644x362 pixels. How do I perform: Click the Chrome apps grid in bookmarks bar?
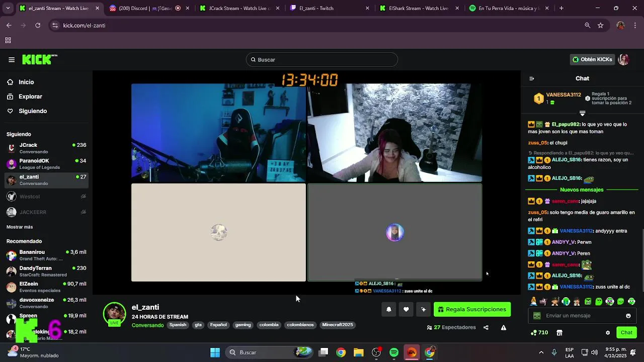click(x=8, y=40)
